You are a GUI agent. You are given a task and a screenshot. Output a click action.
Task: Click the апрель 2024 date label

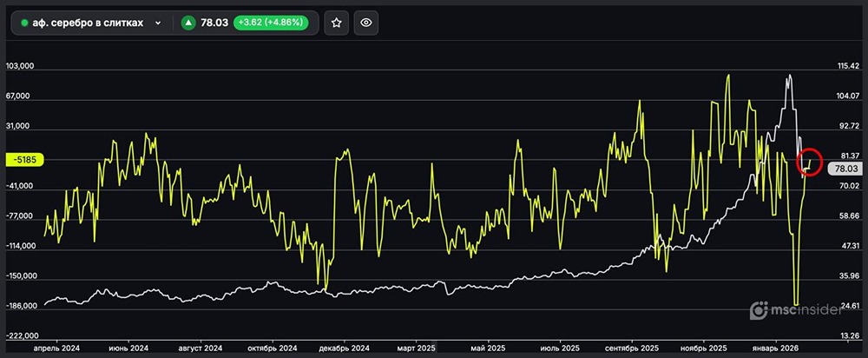tap(56, 347)
